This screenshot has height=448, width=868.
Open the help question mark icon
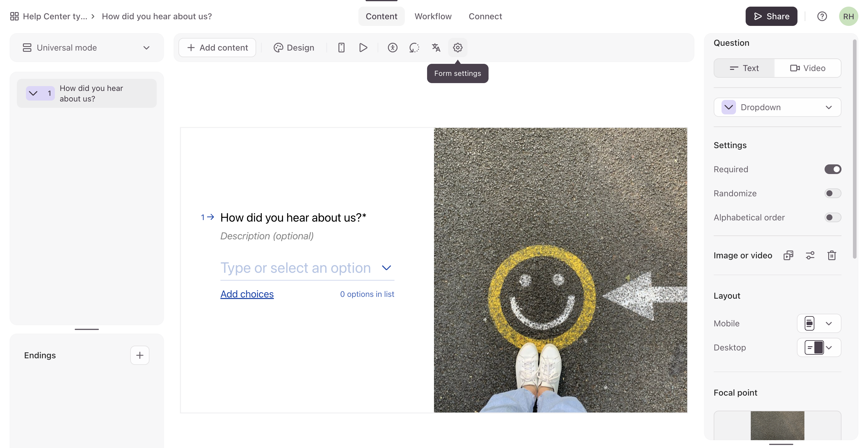point(822,16)
